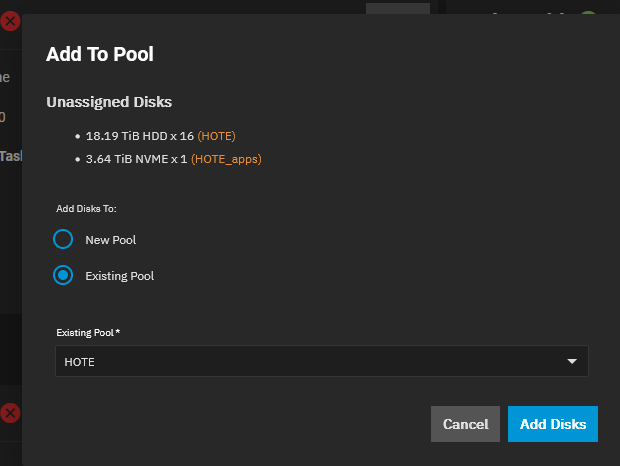
Task: Click the "New Pool" option label
Action: point(110,240)
